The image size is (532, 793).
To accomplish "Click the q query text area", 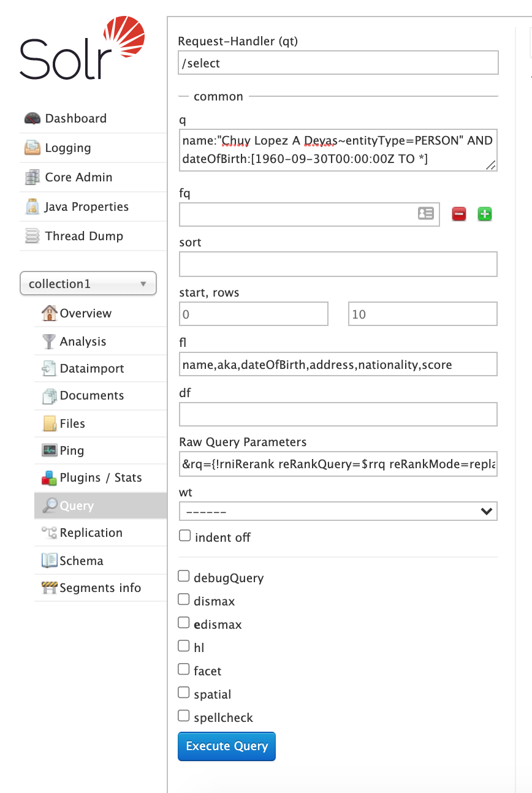I will (x=338, y=150).
